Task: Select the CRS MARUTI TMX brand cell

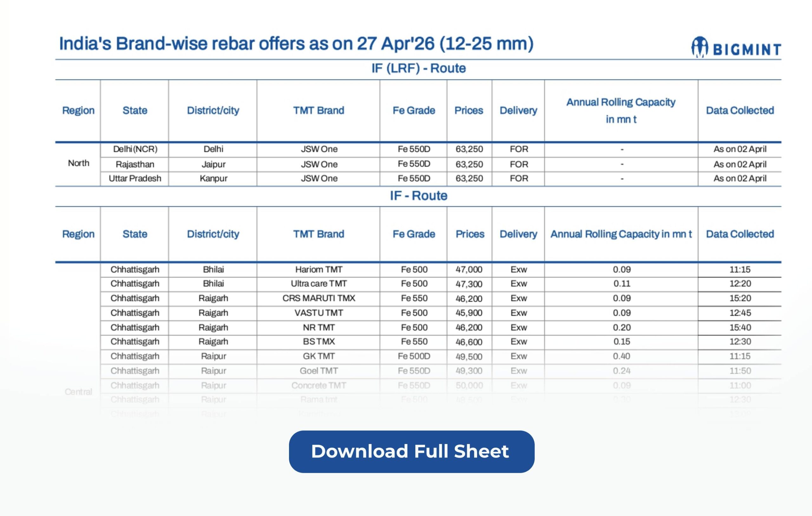Action: [318, 298]
